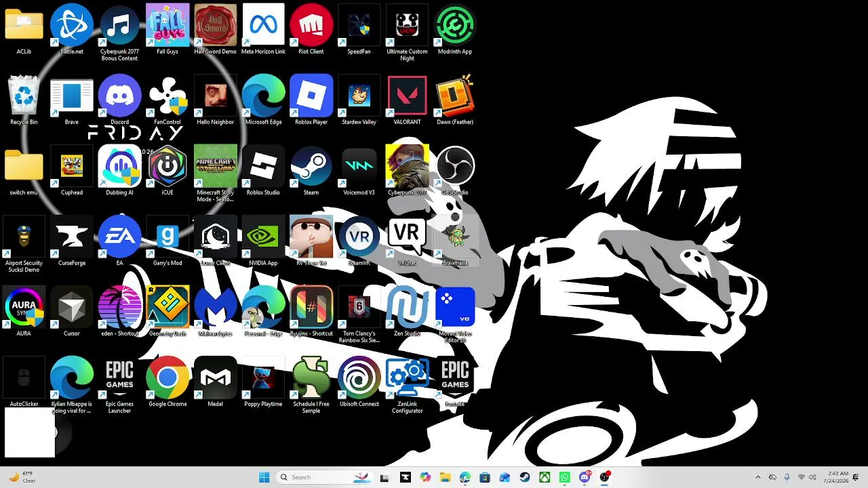Open the Zen Studio shortcut
868x488 pixels.
[407, 312]
